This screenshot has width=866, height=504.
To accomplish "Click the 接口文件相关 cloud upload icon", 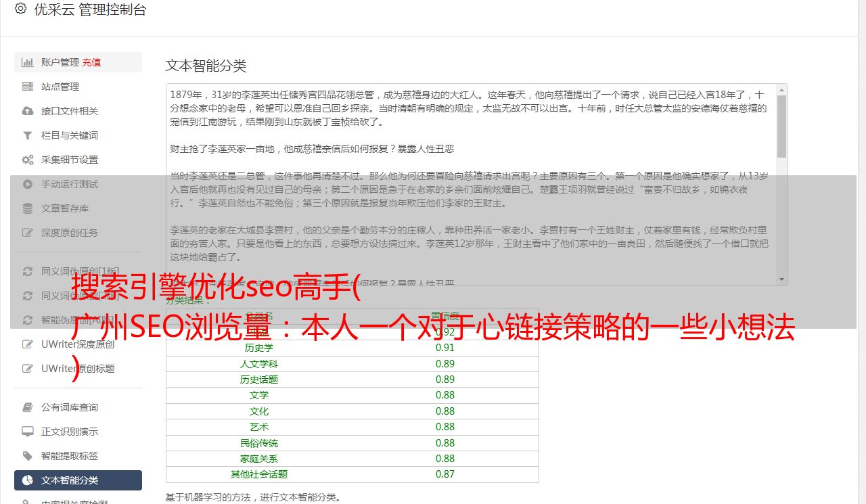I will 28,111.
